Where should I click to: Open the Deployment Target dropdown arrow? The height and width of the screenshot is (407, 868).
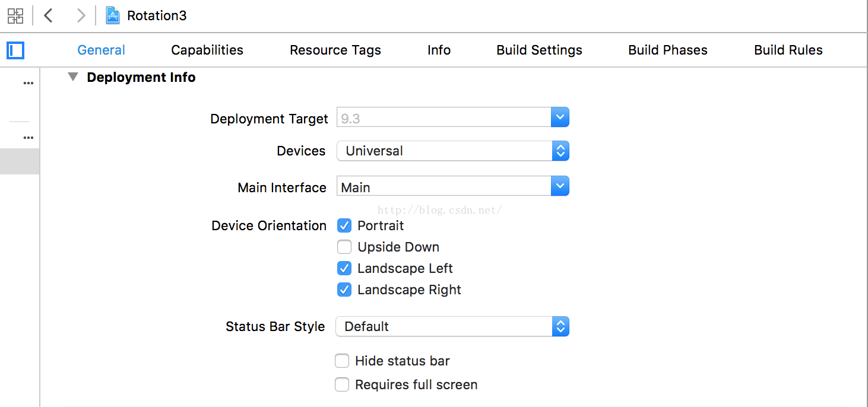(x=560, y=117)
